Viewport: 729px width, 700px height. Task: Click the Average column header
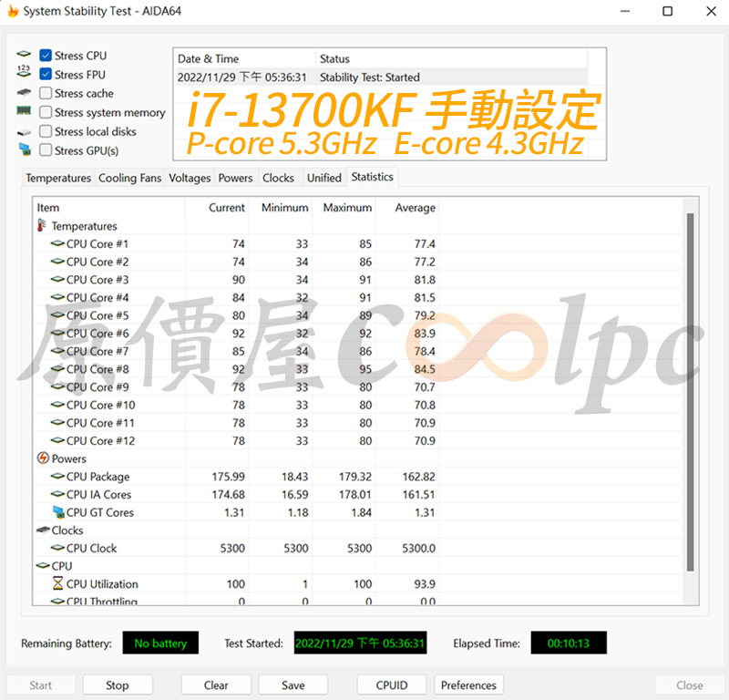[407, 208]
